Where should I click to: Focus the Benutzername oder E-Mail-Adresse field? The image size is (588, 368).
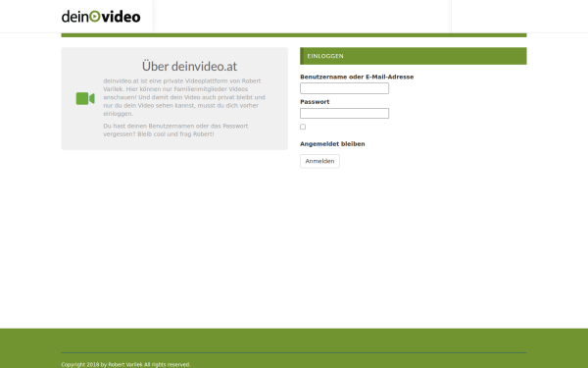344,88
